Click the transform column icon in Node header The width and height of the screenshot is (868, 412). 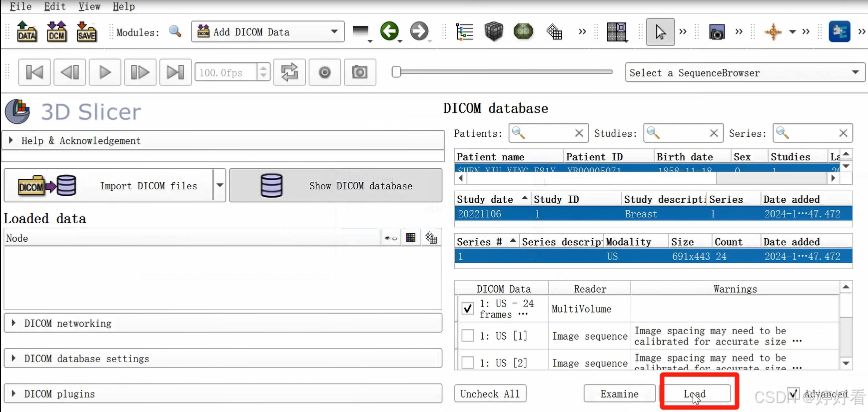[431, 238]
